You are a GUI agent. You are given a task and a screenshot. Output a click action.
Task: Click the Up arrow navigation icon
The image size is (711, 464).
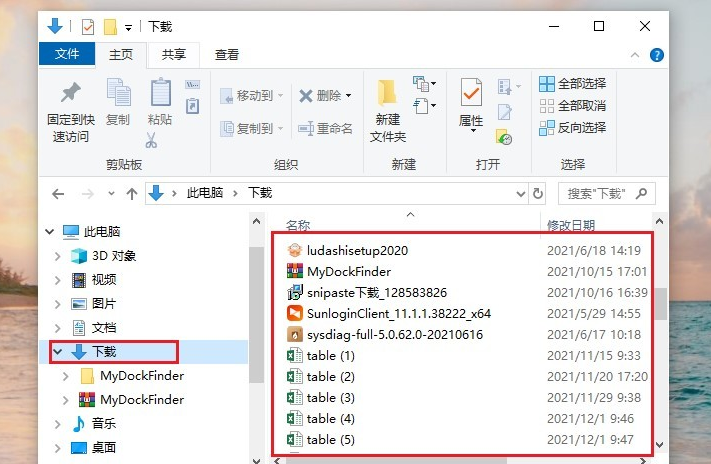pos(132,193)
